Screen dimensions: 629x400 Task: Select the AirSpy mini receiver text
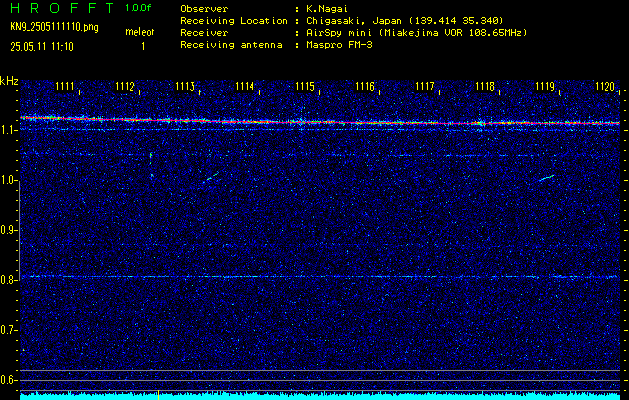coord(417,33)
